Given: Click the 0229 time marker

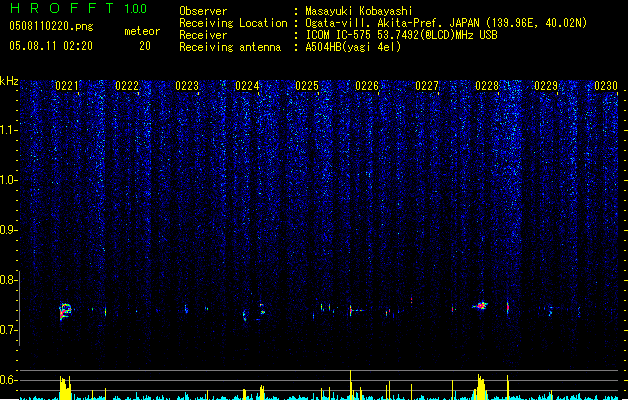Looking at the screenshot, I should click(x=546, y=86).
